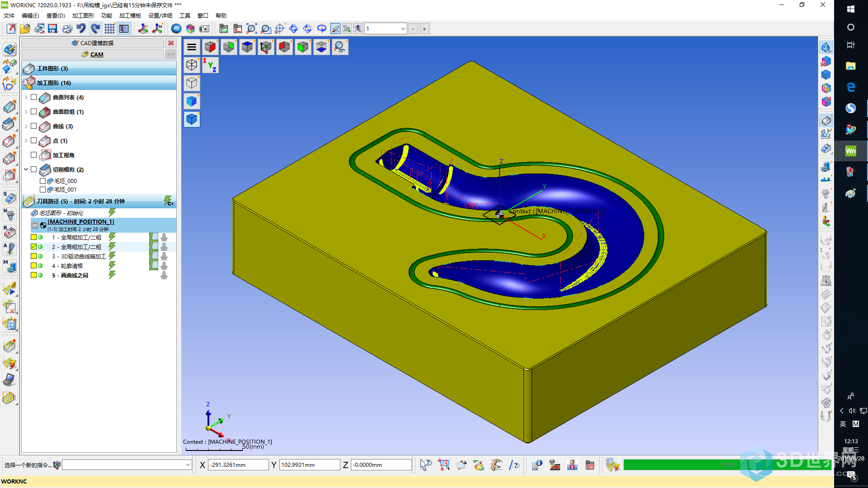The image size is (868, 488).
Task: Click the Y coordinate input field
Action: point(310,465)
